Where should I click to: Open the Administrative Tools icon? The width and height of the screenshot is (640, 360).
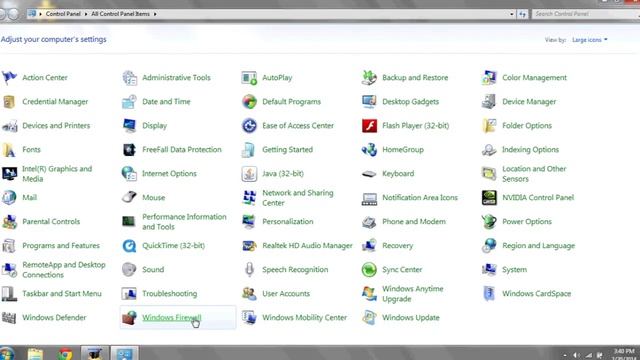click(129, 77)
